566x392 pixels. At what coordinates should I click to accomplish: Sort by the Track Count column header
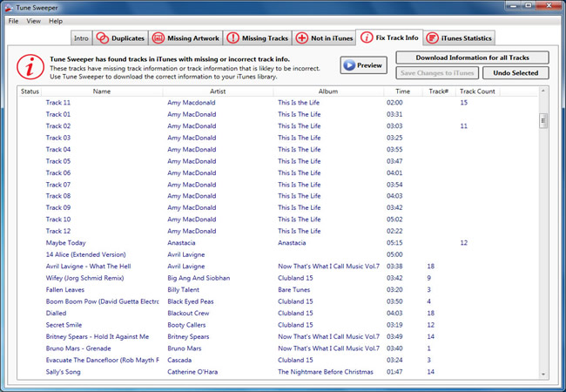tap(477, 91)
